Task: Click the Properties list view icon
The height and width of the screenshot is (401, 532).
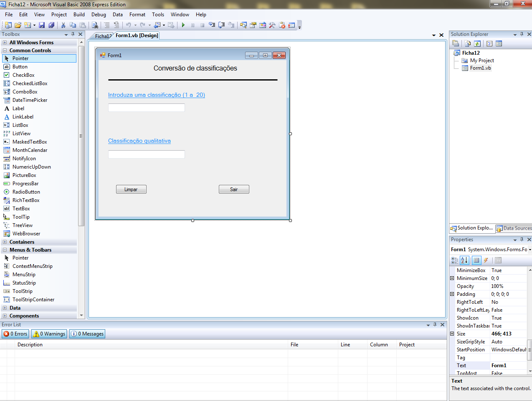Action: point(476,260)
